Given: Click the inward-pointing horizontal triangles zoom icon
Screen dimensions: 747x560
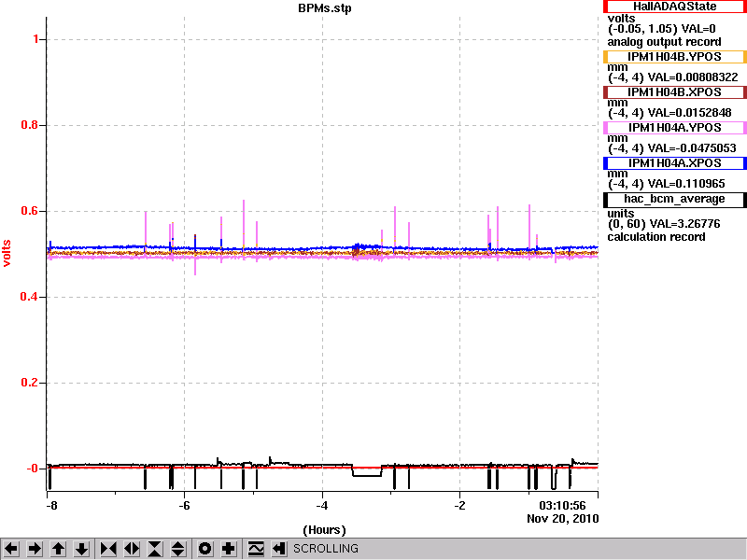Looking at the screenshot, I should click(x=108, y=549).
